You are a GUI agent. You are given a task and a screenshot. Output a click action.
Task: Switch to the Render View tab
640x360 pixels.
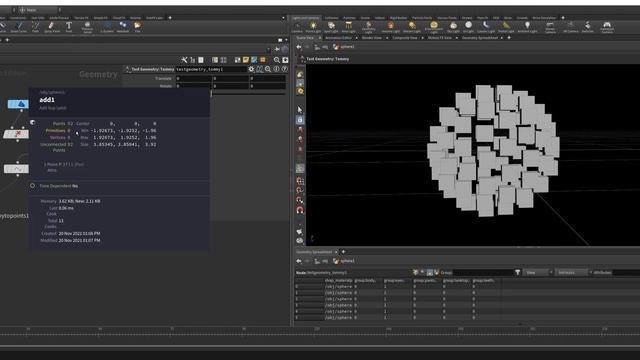coord(371,38)
